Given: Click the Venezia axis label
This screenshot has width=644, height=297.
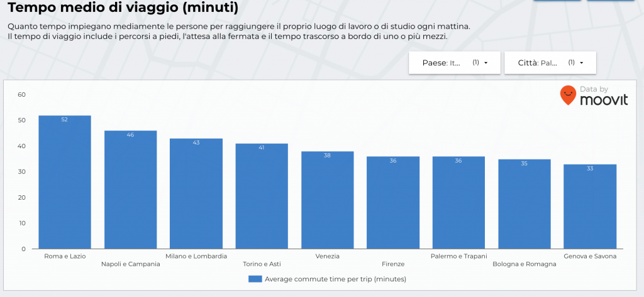Looking at the screenshot, I should point(327,256).
